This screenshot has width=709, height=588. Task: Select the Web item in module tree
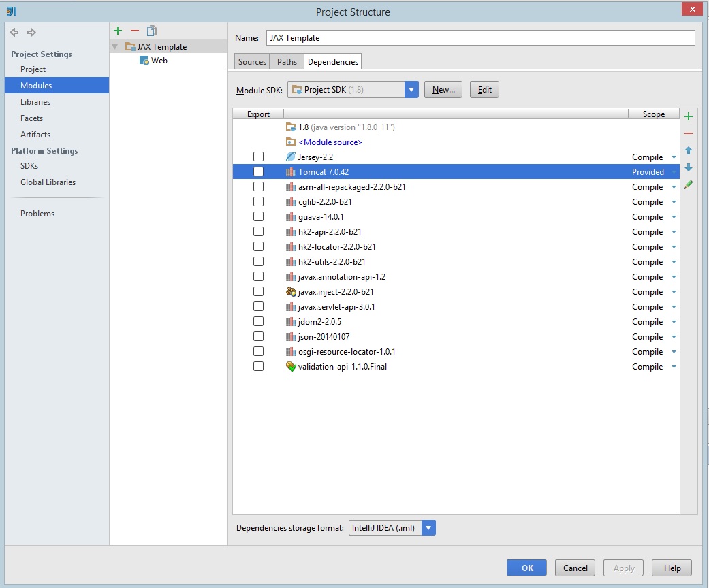point(159,61)
